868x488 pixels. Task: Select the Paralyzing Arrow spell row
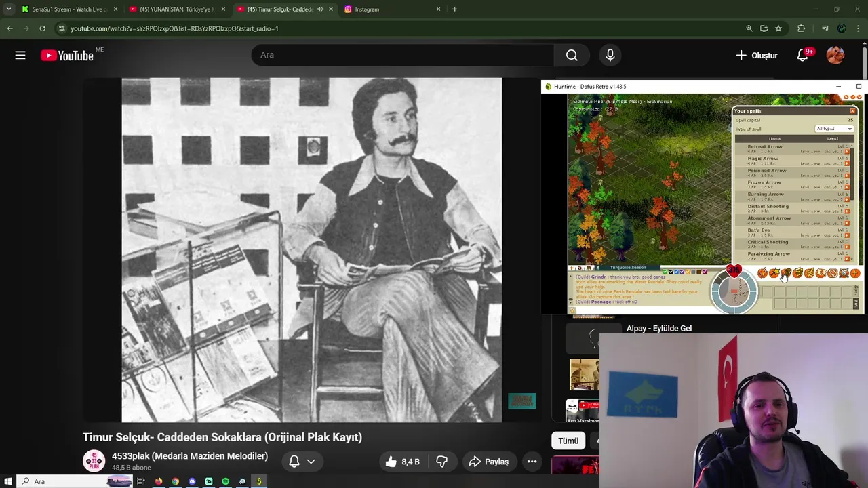click(x=793, y=256)
